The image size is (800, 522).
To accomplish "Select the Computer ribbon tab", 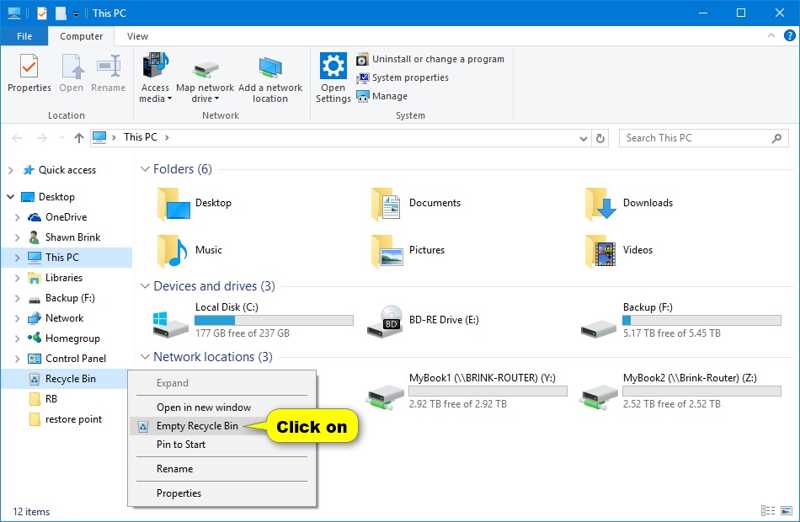I will (x=81, y=36).
